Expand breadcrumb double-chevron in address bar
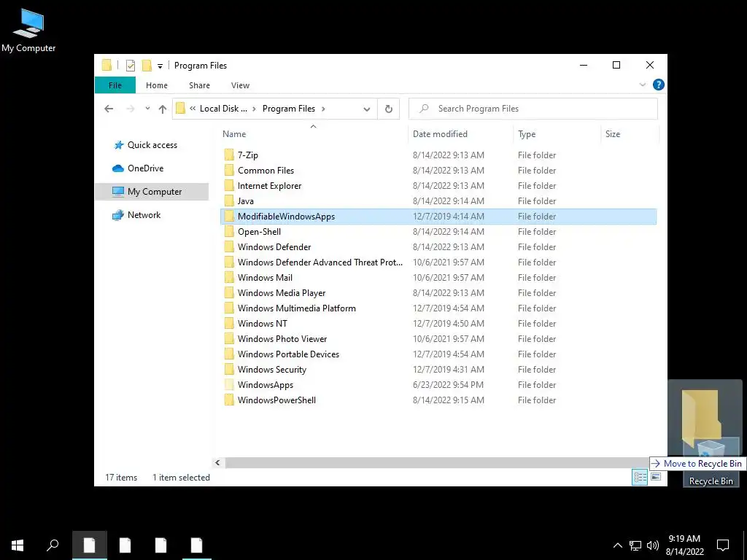 pos(193,109)
